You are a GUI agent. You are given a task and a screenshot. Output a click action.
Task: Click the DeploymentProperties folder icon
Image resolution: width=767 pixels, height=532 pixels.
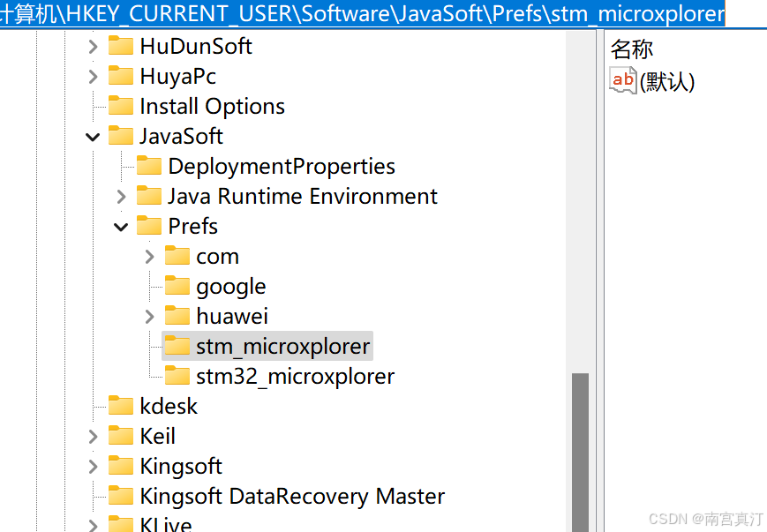[x=148, y=165]
